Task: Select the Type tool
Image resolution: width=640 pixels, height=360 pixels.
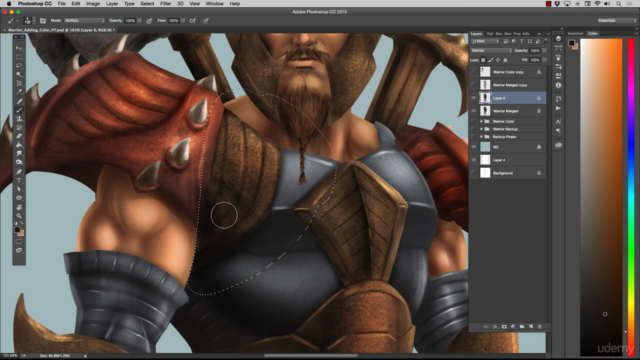Action: 19,180
